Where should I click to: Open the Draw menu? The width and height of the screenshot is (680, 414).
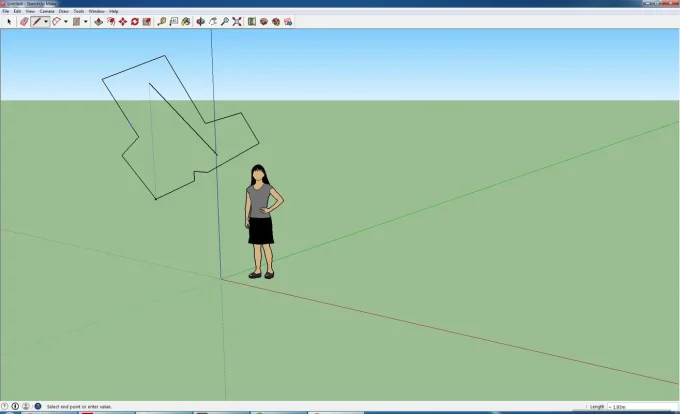pyautogui.click(x=63, y=11)
